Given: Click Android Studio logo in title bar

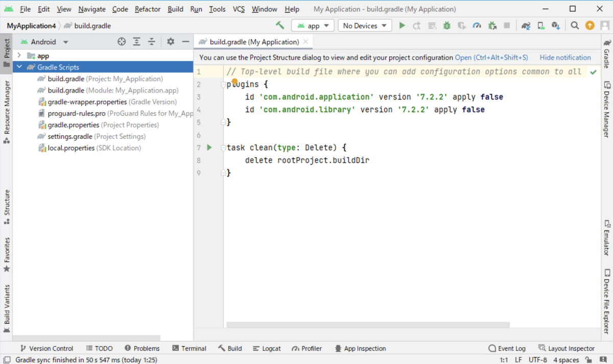Looking at the screenshot, I should (x=9, y=9).
